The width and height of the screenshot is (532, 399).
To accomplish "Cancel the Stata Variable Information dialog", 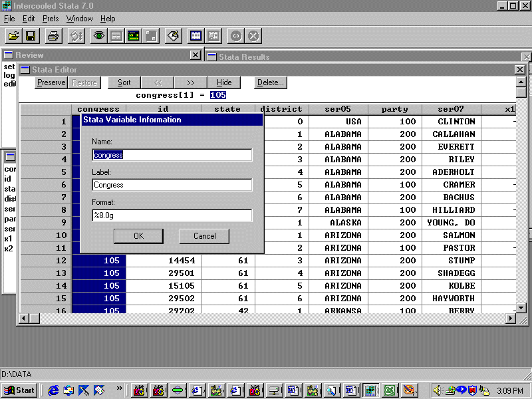I will tap(204, 236).
